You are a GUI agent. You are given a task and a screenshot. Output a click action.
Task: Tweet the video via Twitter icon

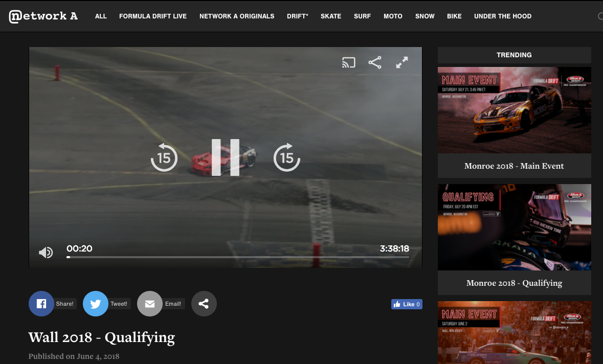pyautogui.click(x=95, y=304)
